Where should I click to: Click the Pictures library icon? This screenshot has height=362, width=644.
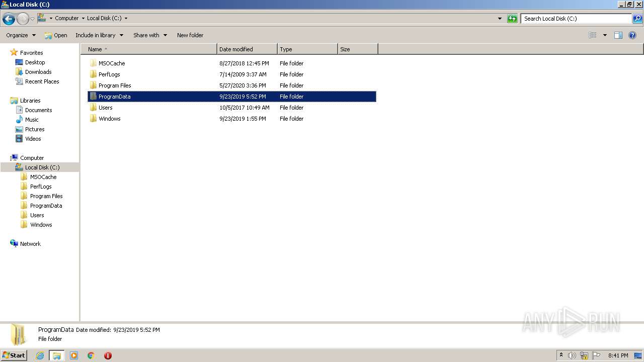click(19, 129)
